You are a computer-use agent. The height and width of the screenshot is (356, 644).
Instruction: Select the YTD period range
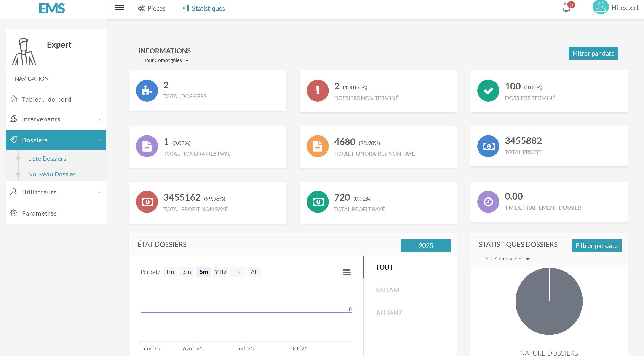tap(220, 272)
